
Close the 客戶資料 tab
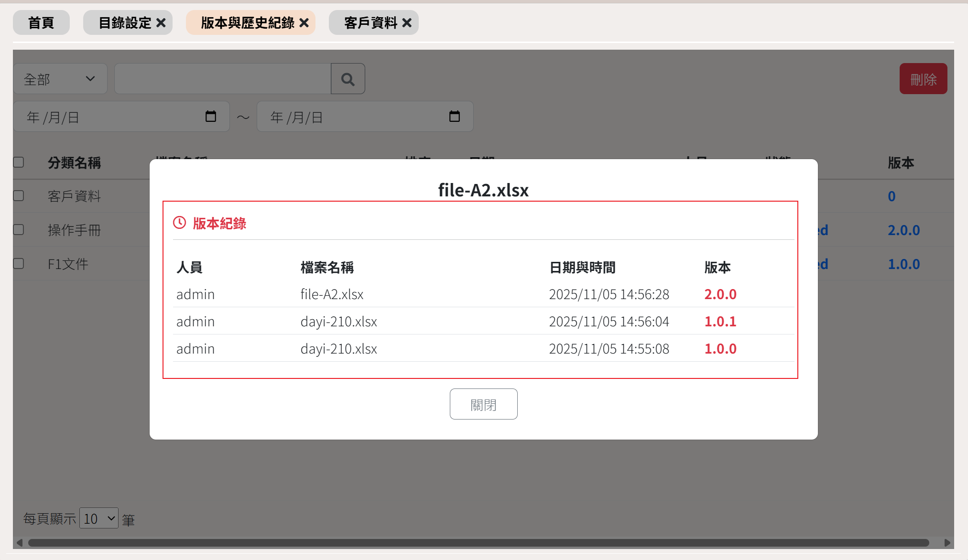pos(407,23)
